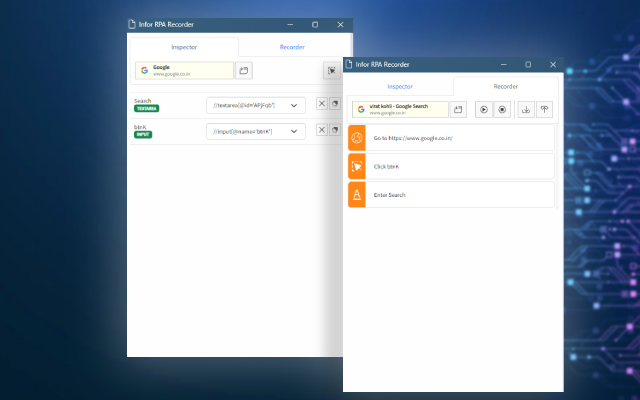The height and width of the screenshot is (400, 640).
Task: Click the green INPUT badge
Action: (143, 135)
